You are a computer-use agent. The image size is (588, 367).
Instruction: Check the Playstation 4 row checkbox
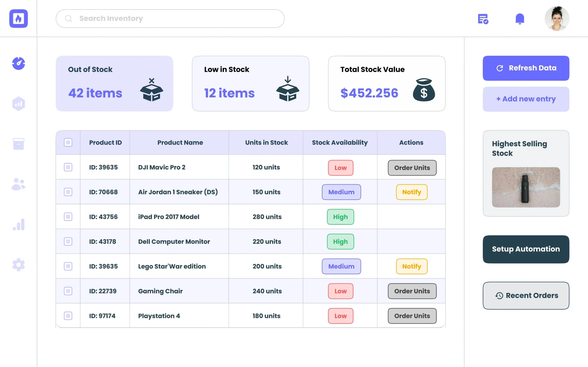[x=68, y=316]
